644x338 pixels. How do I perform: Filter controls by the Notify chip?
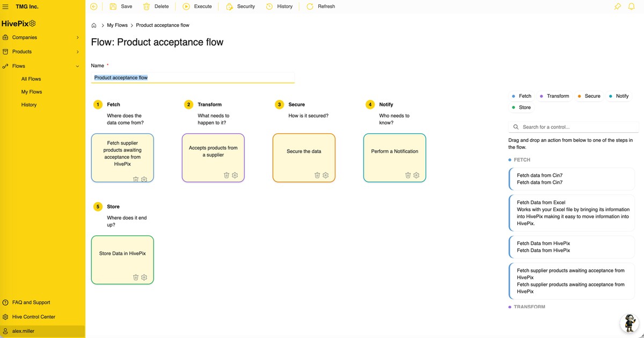(618, 96)
